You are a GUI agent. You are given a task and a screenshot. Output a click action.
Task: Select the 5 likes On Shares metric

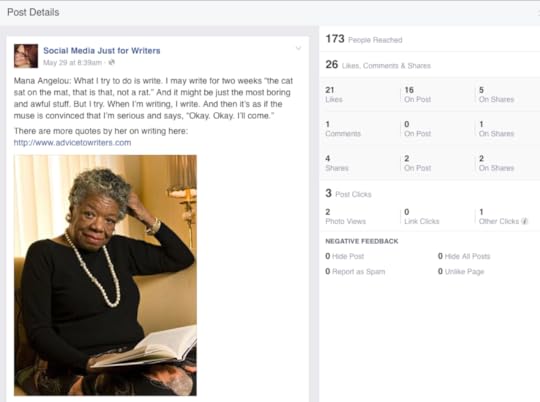click(496, 94)
